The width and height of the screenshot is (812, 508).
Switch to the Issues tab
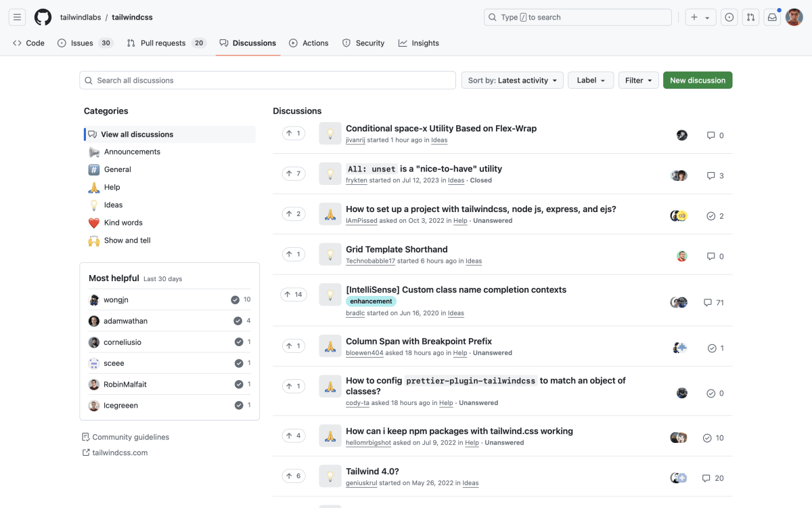(x=85, y=43)
